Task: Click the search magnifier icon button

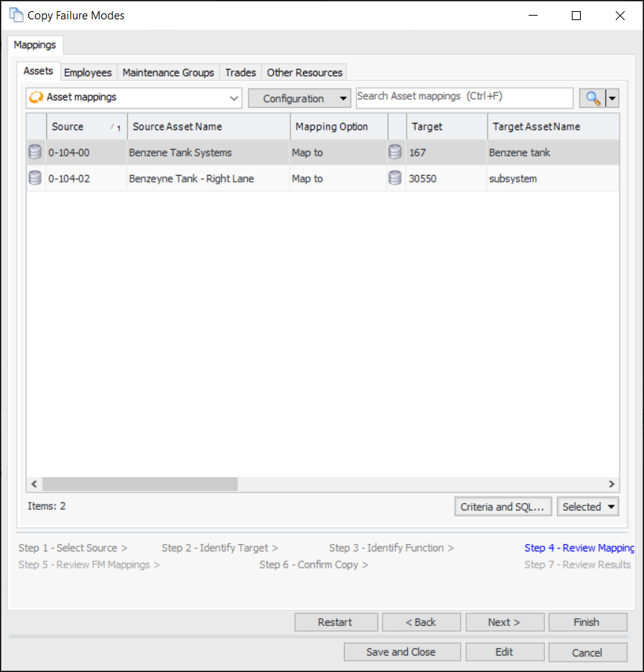Action: coord(592,98)
